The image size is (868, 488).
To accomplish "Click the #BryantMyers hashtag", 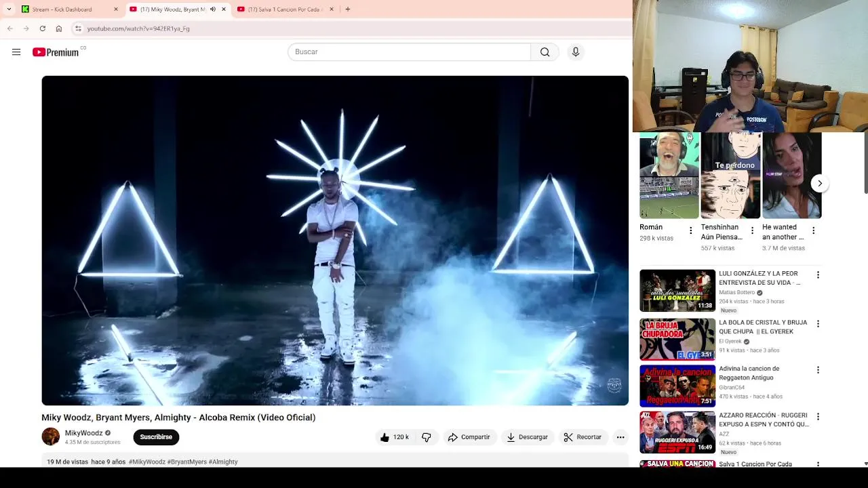I will coord(187,462).
